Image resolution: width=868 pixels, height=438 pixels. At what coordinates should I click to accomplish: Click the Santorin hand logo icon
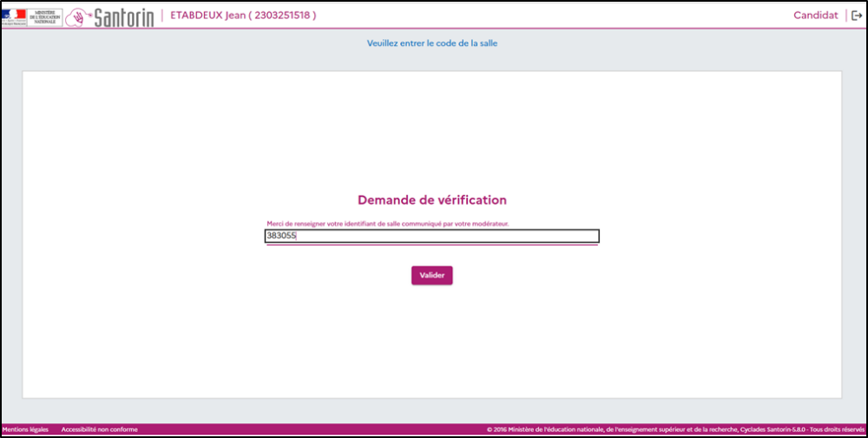[79, 16]
